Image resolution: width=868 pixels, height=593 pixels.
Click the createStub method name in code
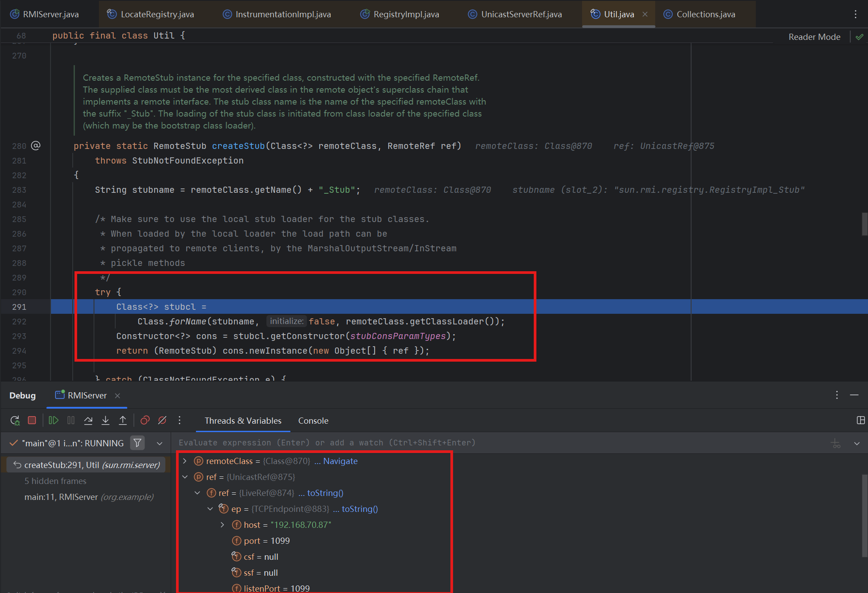(238, 146)
